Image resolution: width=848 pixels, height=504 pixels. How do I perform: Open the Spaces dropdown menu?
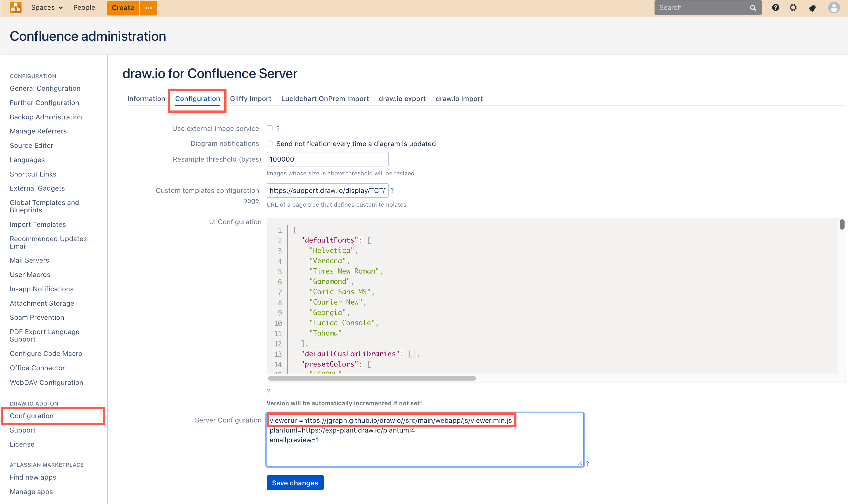[47, 7]
